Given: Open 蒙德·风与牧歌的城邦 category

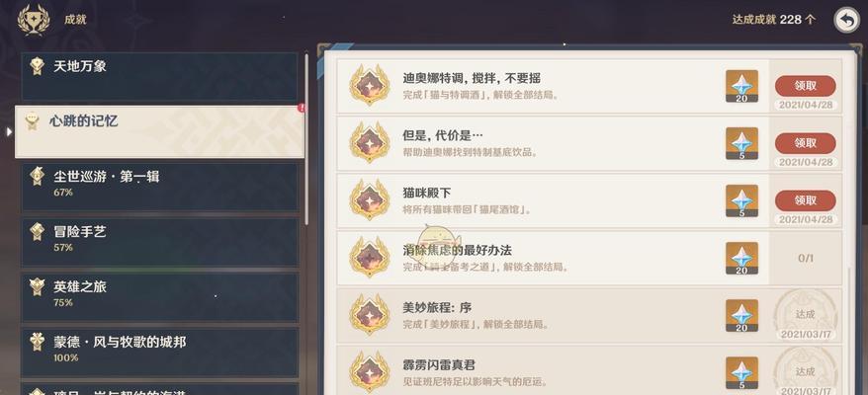Looking at the screenshot, I should point(159,353).
